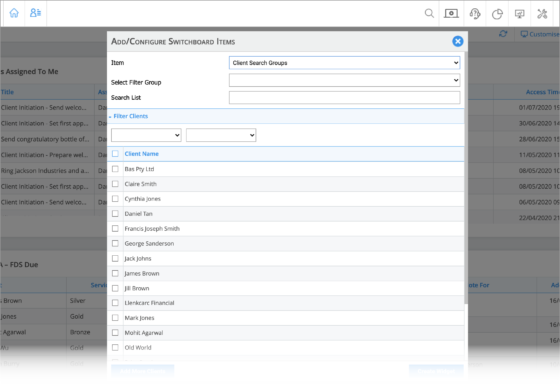Open 'Send congratulatory bottle of...' task row
The image size is (560, 392).
(45, 139)
